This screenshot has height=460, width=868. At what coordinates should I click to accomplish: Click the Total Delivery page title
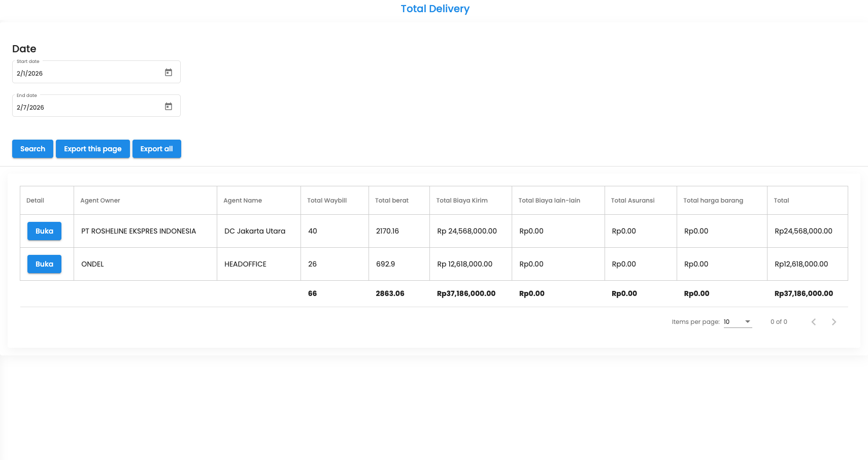point(435,9)
